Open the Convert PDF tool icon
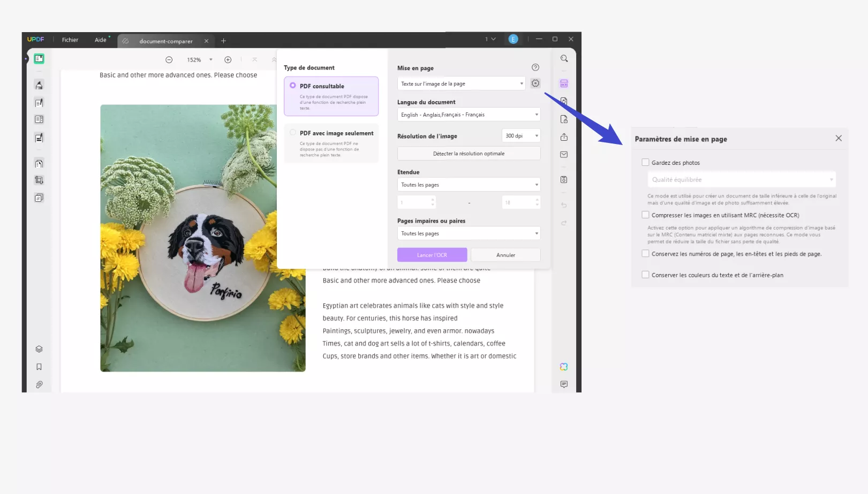868x494 pixels. [564, 101]
